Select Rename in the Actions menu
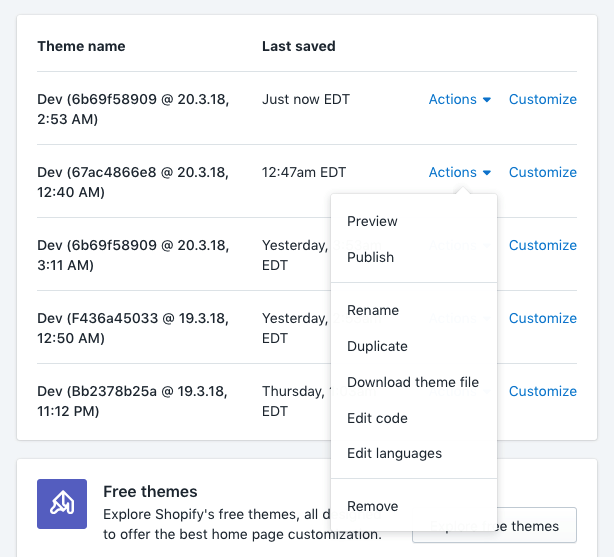614x557 pixels. (x=414, y=310)
